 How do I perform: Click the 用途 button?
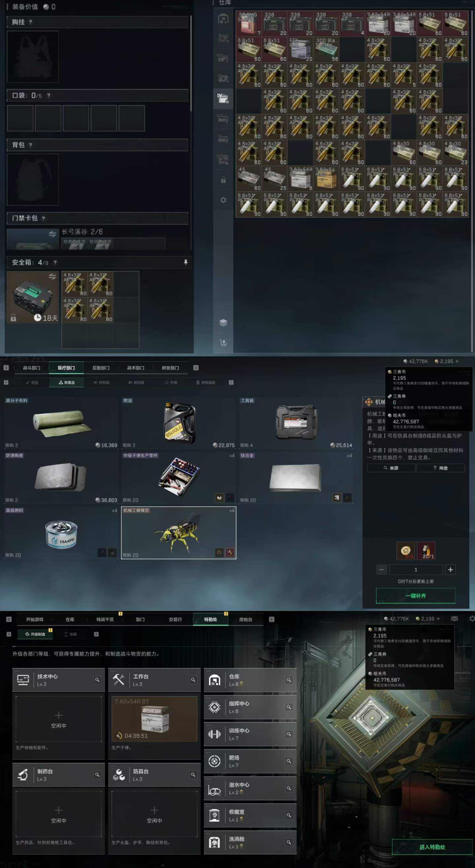(441, 468)
